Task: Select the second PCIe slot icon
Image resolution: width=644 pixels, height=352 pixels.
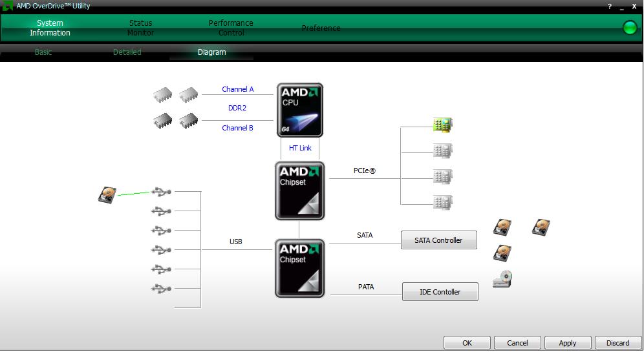Action: 443,151
